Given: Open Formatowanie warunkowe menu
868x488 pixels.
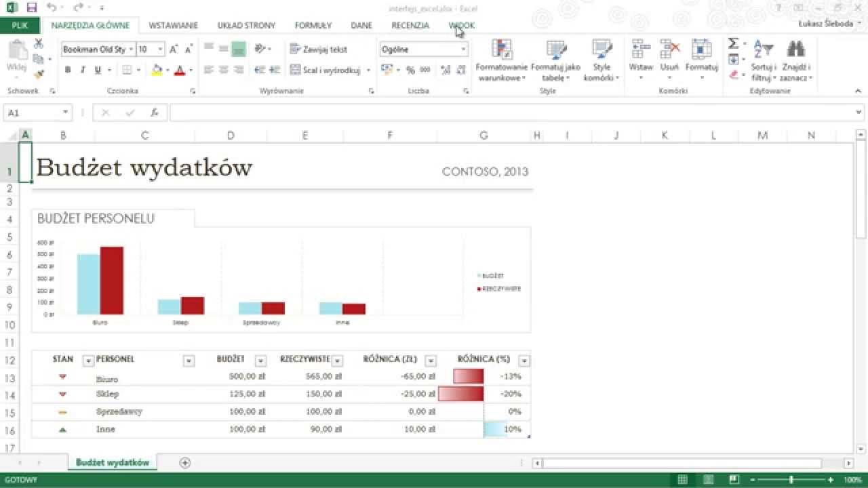Looking at the screenshot, I should point(502,60).
